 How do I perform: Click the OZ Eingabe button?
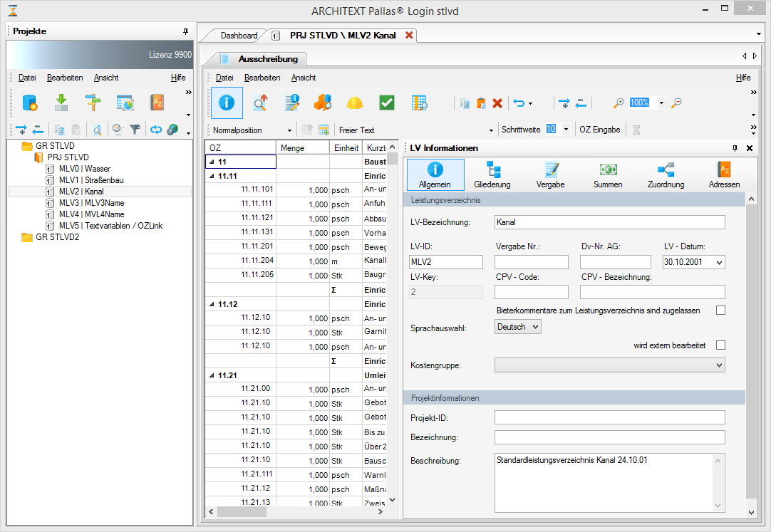(599, 130)
